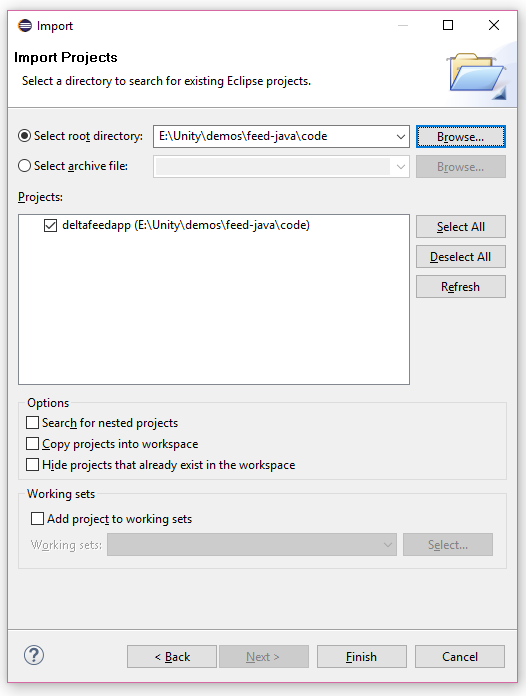526x696 pixels.
Task: Choose the Select archive file radio button
Action: click(x=24, y=166)
